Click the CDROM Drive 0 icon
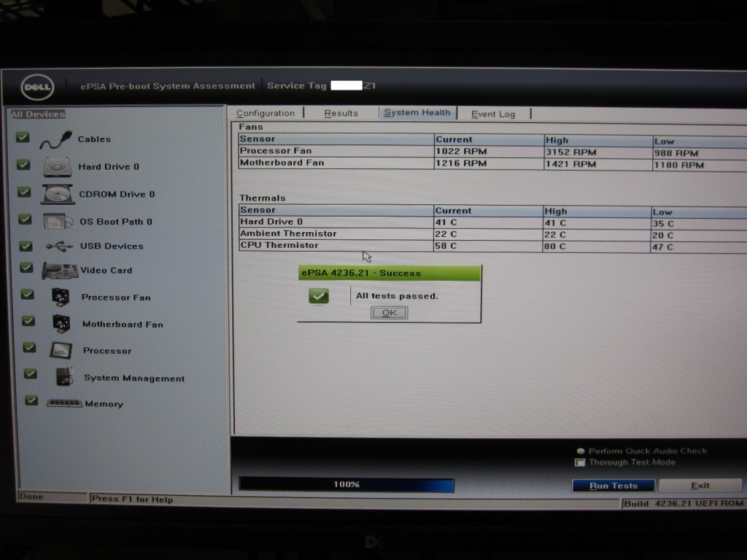Image resolution: width=747 pixels, height=560 pixels. point(58,195)
